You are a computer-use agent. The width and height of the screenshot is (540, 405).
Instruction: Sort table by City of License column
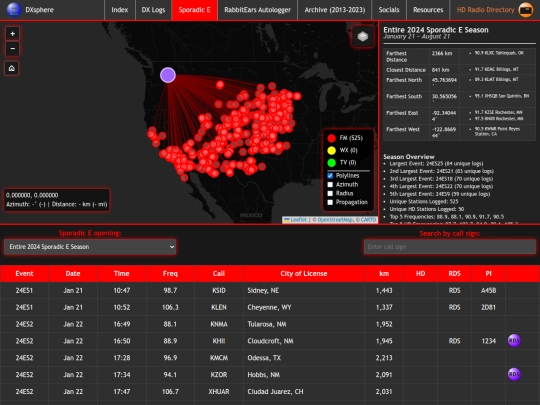click(x=303, y=273)
